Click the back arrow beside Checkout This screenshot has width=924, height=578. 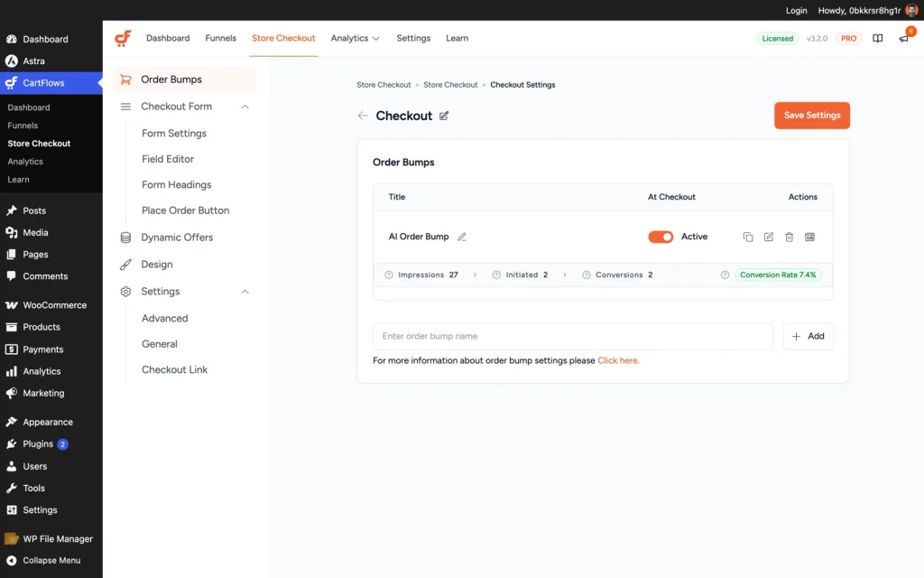pos(363,116)
